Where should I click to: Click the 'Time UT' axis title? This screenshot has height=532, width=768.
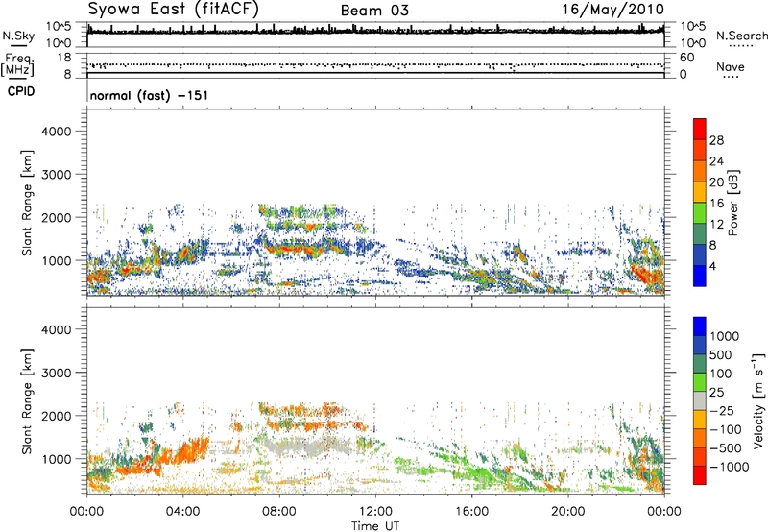(375, 526)
